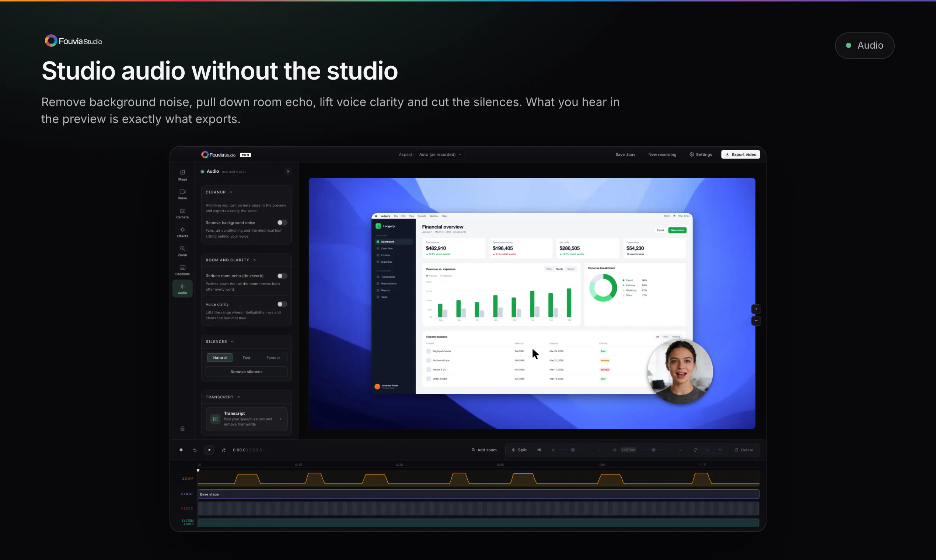936x560 pixels.
Task: Select the Base stage clip on the timeline
Action: coord(479,494)
